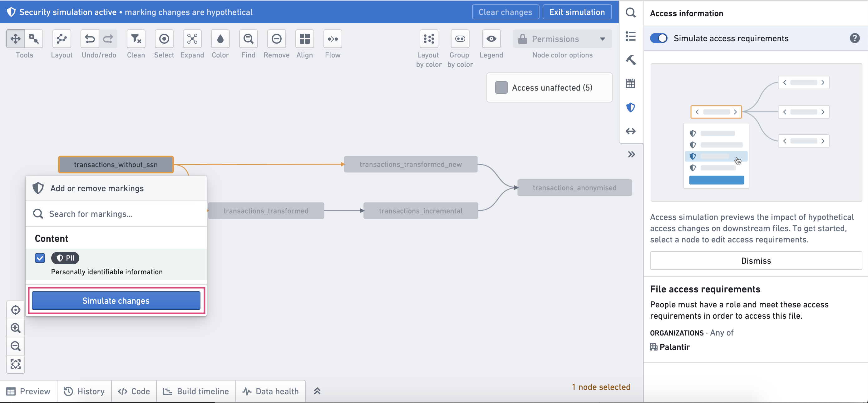The width and height of the screenshot is (868, 403).
Task: Toggle Simulate access requirements switch
Action: pos(658,38)
